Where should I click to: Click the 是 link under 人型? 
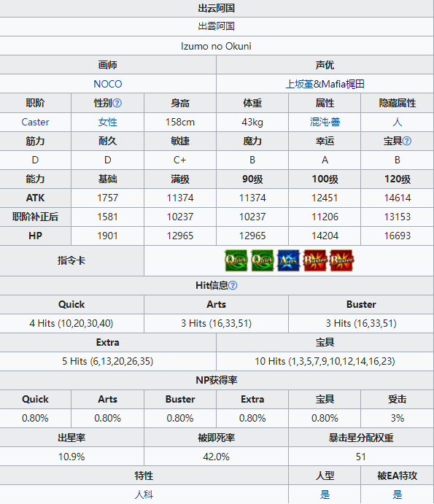pyautogui.click(x=325, y=495)
